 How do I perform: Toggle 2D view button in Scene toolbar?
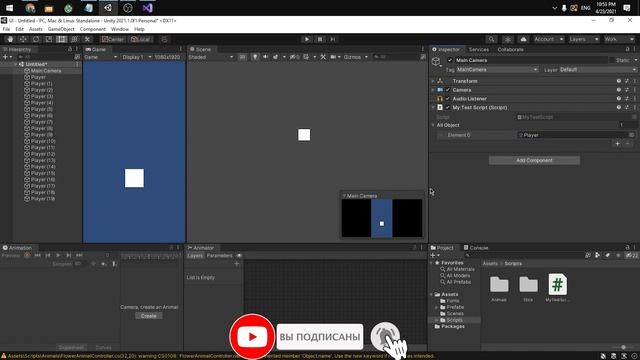click(x=242, y=57)
